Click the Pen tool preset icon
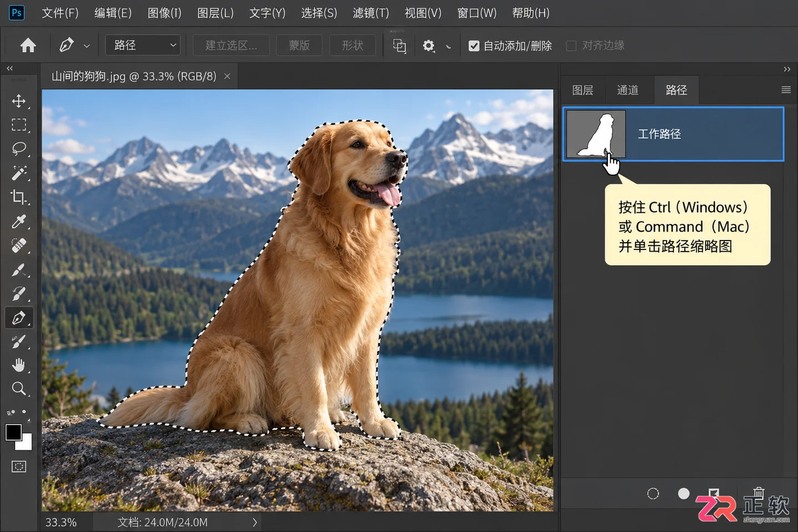The image size is (798, 532). point(66,45)
